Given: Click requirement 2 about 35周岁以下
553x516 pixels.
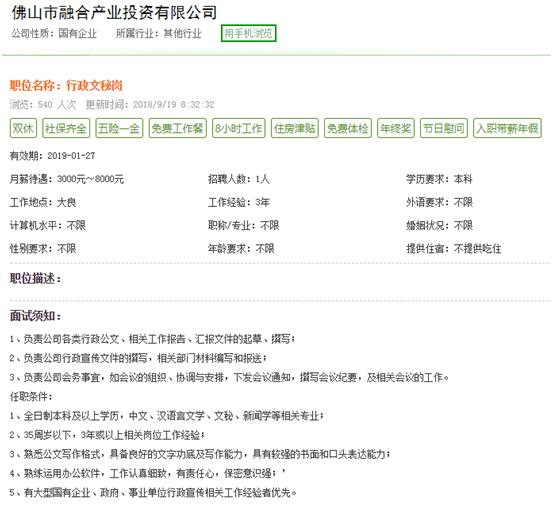Looking at the screenshot, I should pyautogui.click(x=107, y=435).
